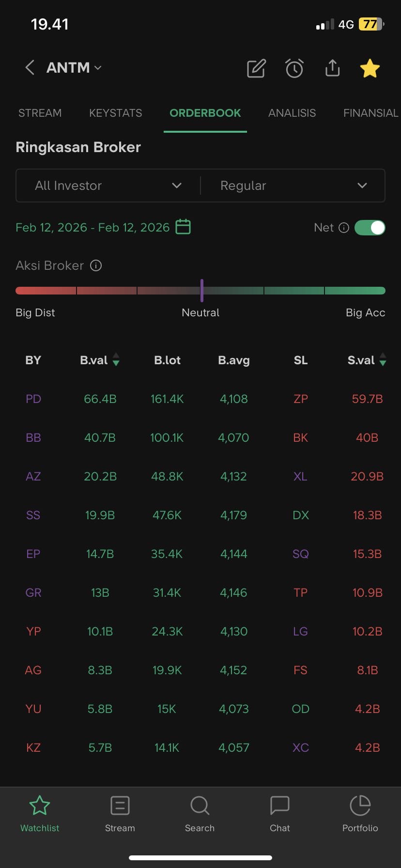Toggle the Net switch off

pyautogui.click(x=370, y=228)
